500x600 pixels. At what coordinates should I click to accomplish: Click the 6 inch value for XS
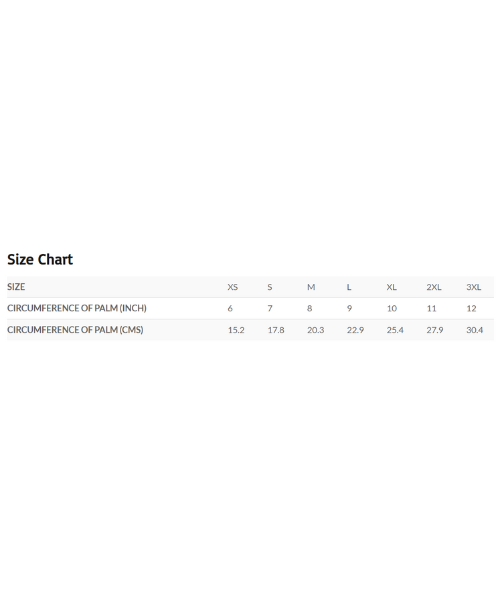[x=230, y=308]
